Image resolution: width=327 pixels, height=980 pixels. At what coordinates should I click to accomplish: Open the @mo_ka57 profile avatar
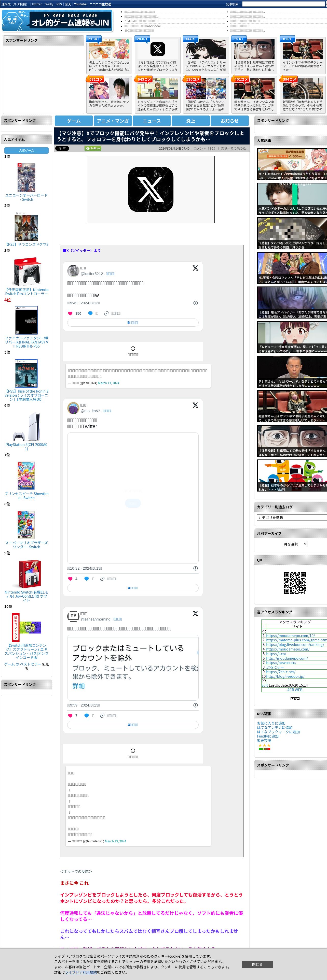(x=73, y=408)
